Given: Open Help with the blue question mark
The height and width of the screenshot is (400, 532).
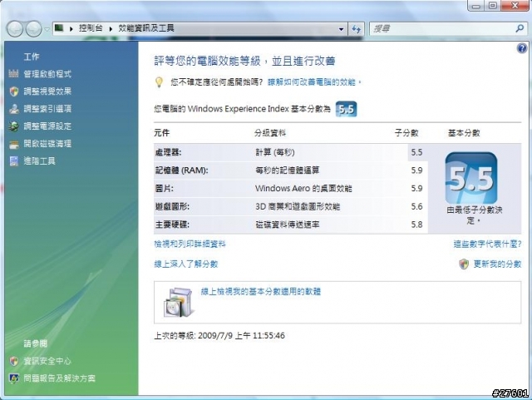Looking at the screenshot, I should pyautogui.click(x=522, y=48).
